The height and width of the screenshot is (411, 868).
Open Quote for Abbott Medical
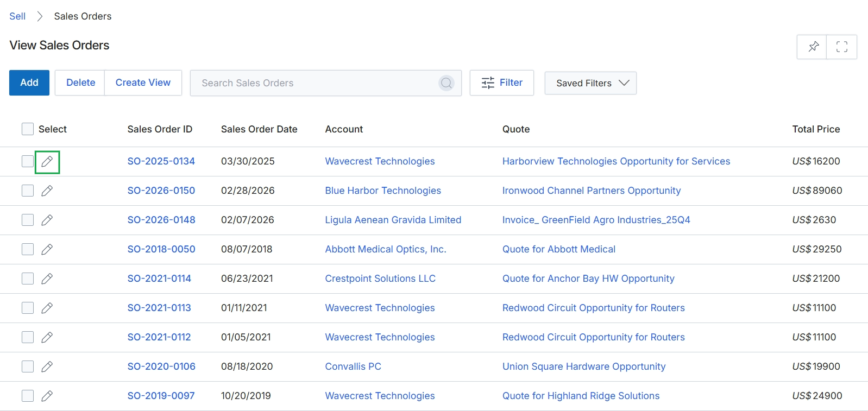click(x=559, y=249)
